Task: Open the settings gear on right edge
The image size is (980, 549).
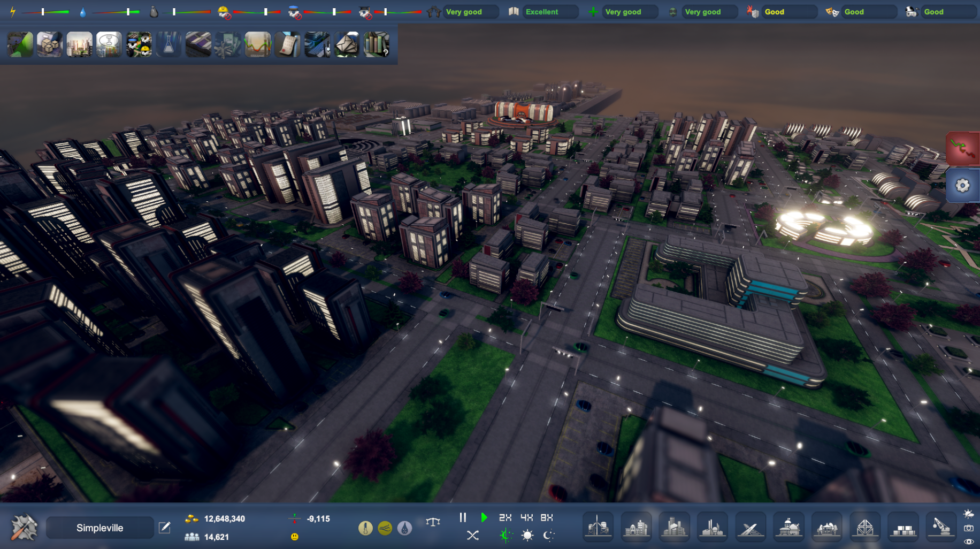Action: click(x=962, y=185)
